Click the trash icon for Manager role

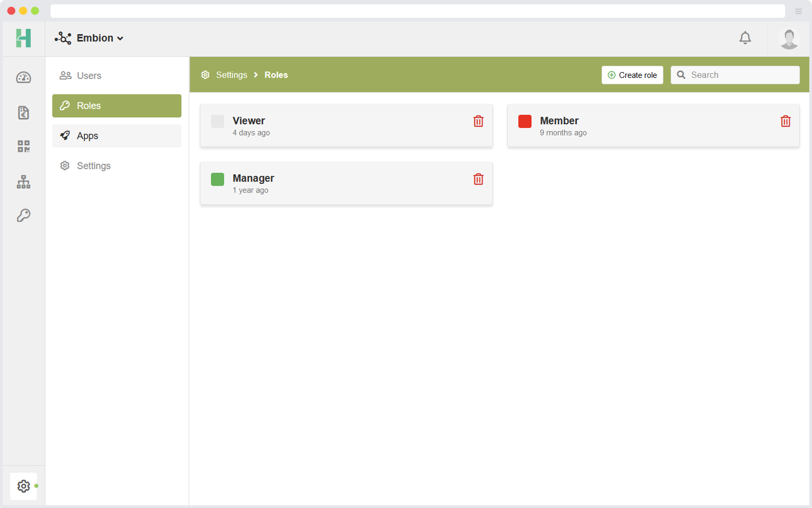pos(478,179)
